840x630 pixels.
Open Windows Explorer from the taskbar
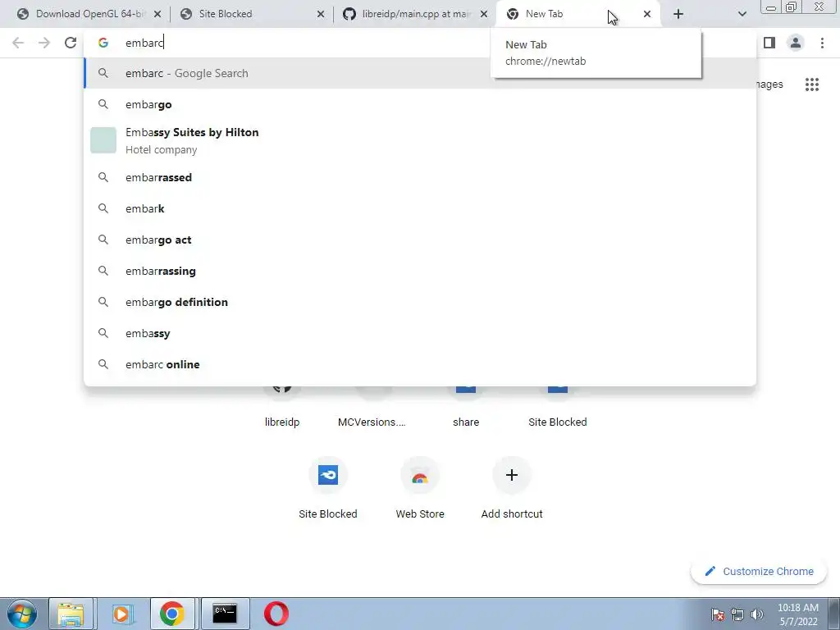pos(71,614)
